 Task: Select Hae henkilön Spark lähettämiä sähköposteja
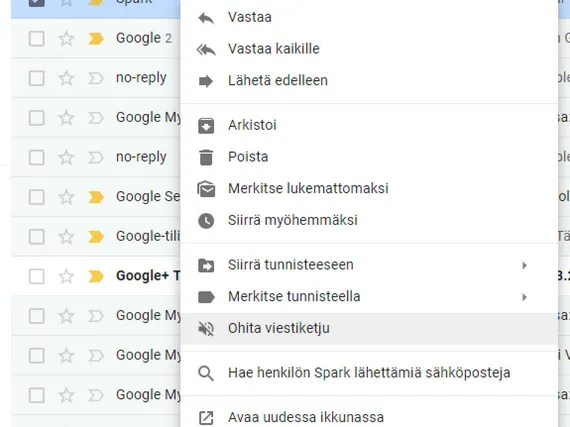[x=369, y=373]
